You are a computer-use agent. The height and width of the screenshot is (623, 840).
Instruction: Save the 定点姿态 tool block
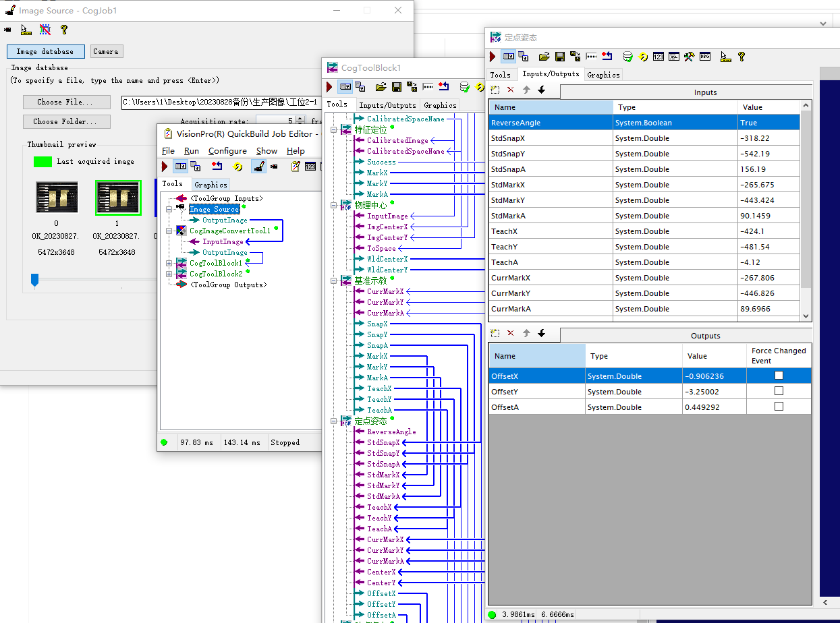559,57
